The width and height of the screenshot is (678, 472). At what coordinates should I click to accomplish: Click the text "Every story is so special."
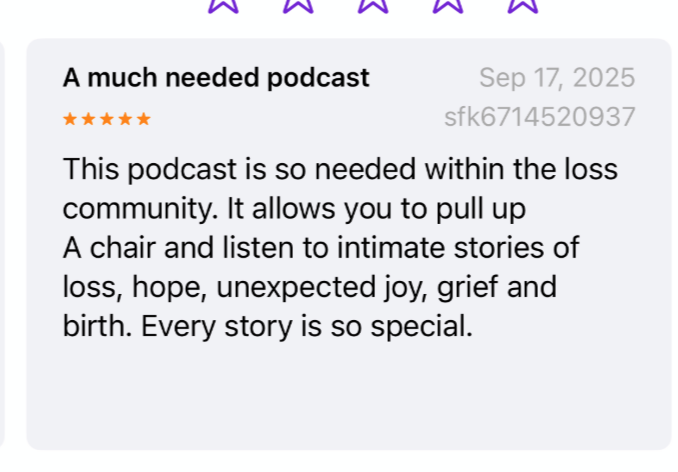(x=307, y=326)
